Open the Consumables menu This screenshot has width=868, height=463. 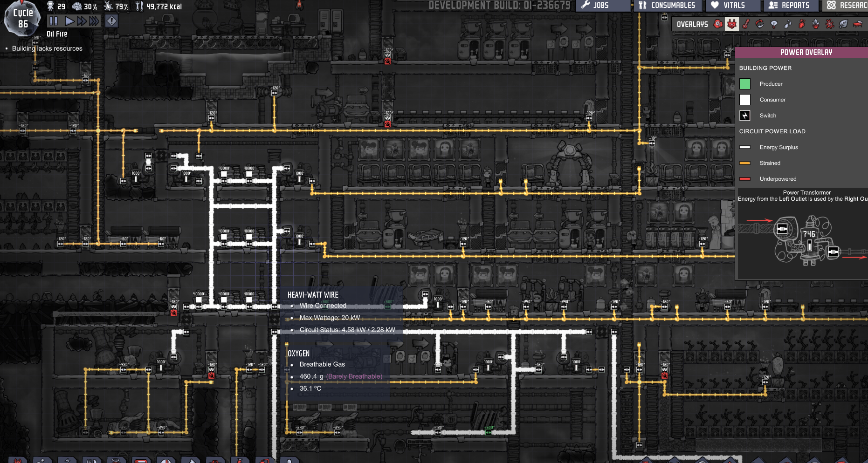(668, 6)
